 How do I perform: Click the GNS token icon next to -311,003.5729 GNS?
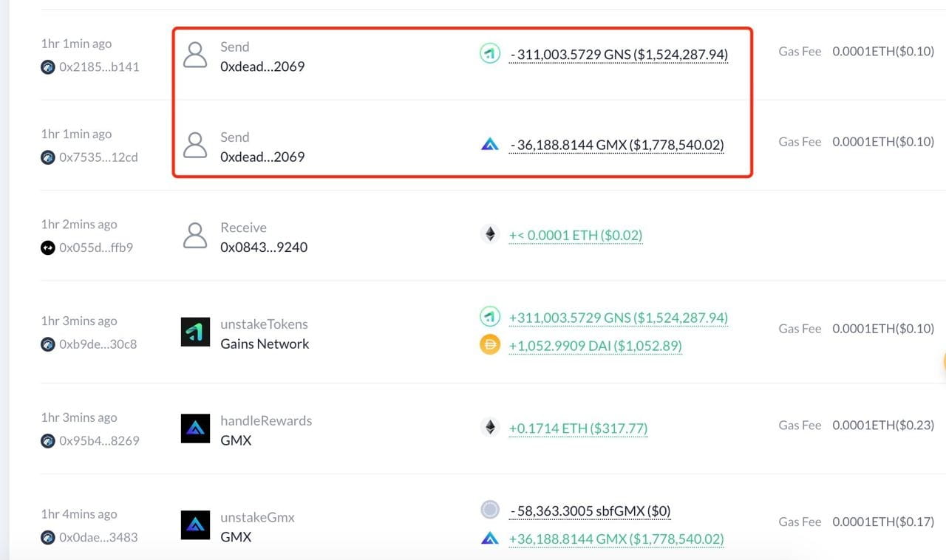[490, 53]
